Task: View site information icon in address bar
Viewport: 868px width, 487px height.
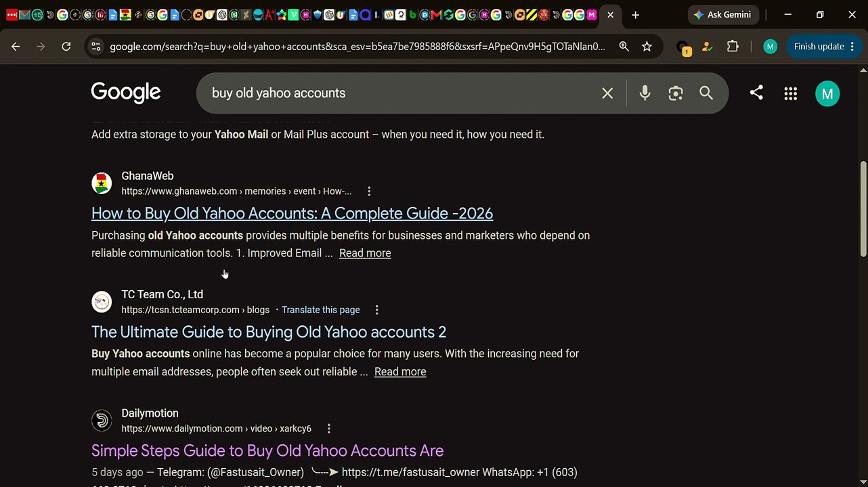Action: [95, 47]
